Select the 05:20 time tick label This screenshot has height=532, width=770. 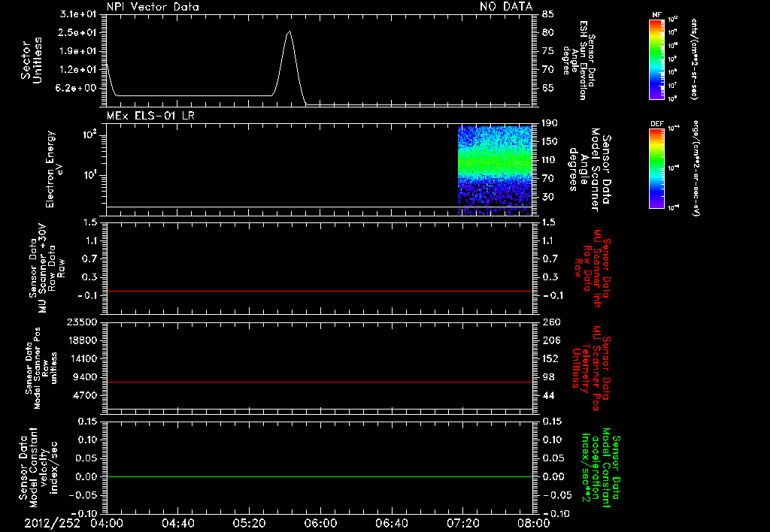click(250, 523)
